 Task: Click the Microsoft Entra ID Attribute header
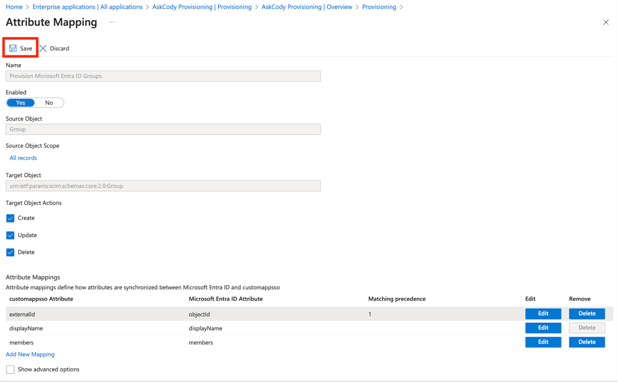click(x=226, y=299)
